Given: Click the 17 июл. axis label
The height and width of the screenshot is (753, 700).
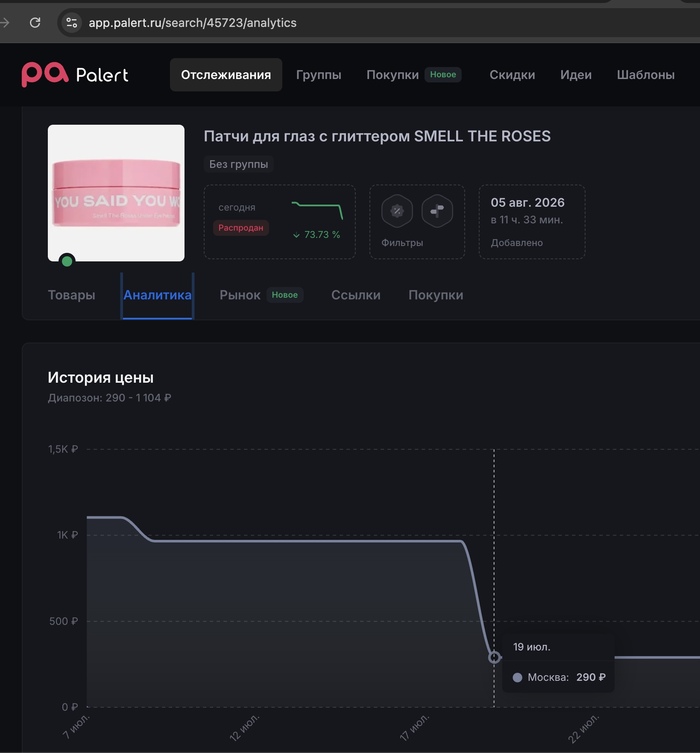Looking at the screenshot, I should pyautogui.click(x=415, y=727).
